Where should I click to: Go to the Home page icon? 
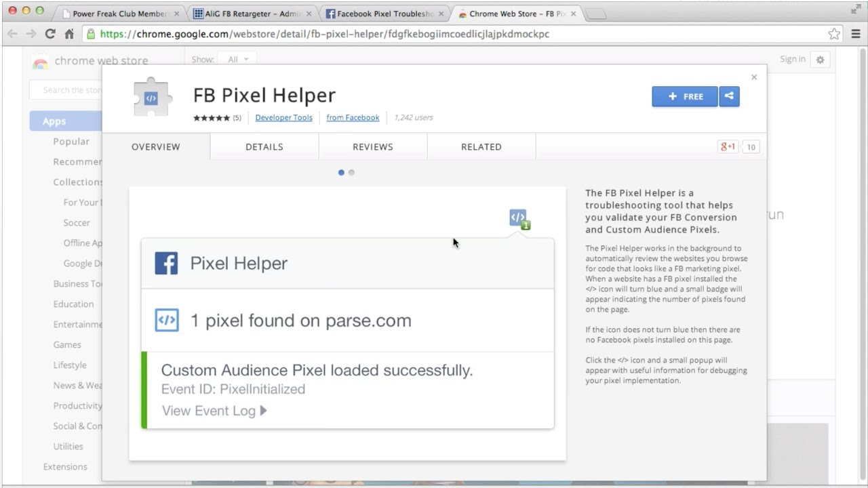pyautogui.click(x=68, y=34)
